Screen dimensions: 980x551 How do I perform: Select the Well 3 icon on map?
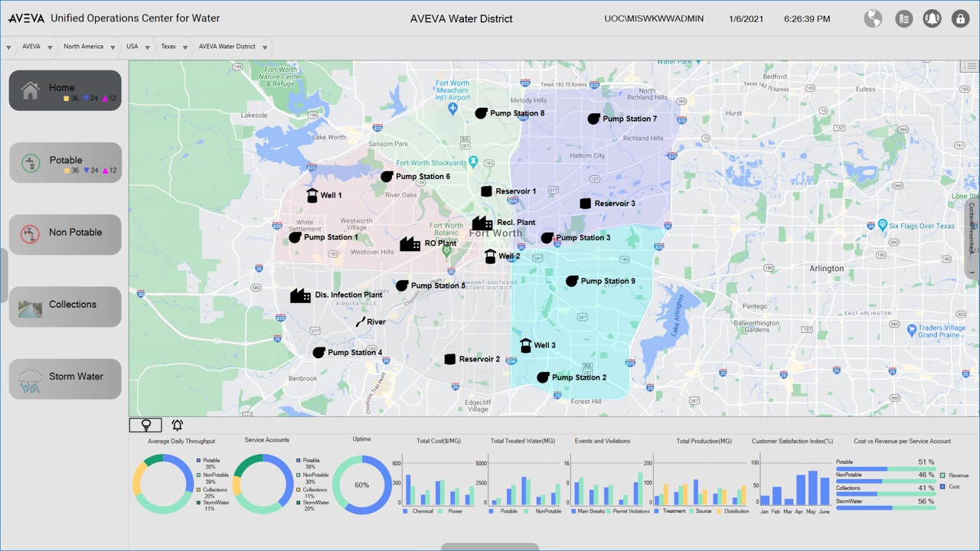click(525, 345)
